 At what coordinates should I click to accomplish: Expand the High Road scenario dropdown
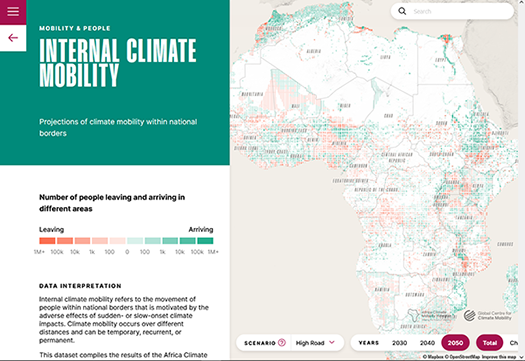tap(317, 343)
